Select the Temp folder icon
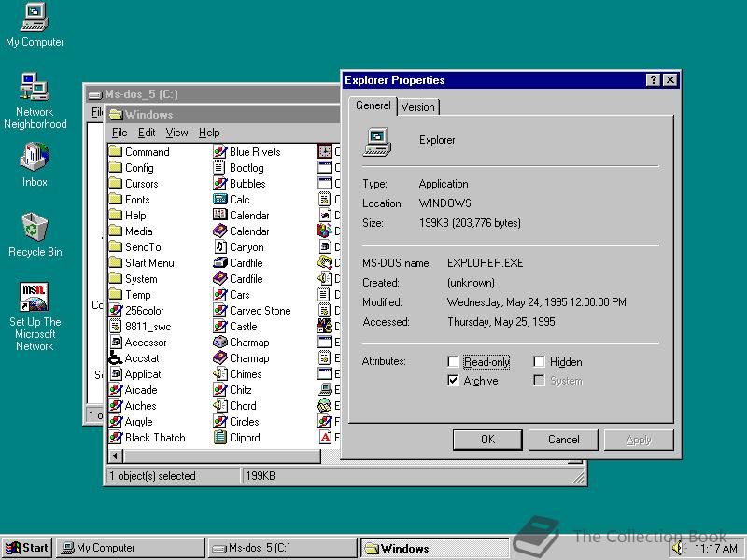This screenshot has height=560, width=747. pyautogui.click(x=115, y=295)
